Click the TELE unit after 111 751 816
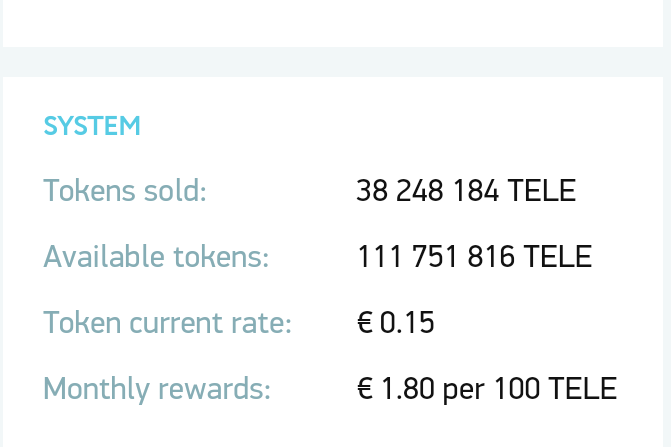Viewport: 671px width, 447px height. point(558,257)
